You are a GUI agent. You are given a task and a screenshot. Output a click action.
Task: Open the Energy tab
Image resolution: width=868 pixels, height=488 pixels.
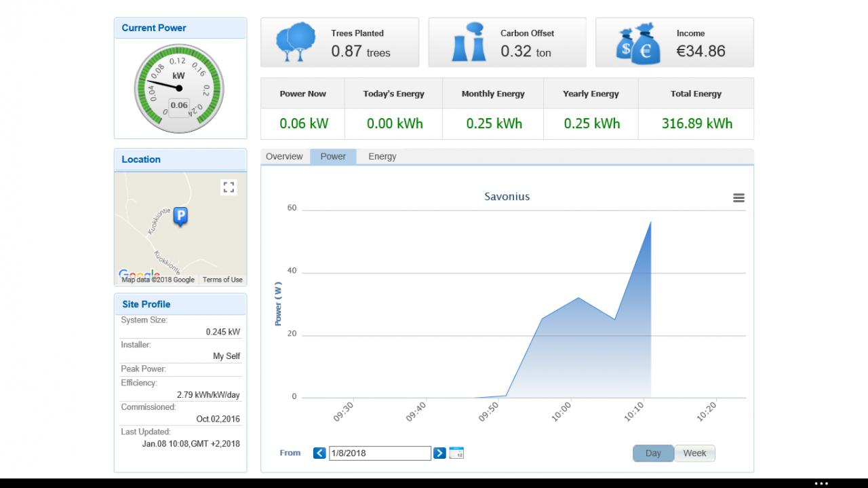click(x=382, y=157)
